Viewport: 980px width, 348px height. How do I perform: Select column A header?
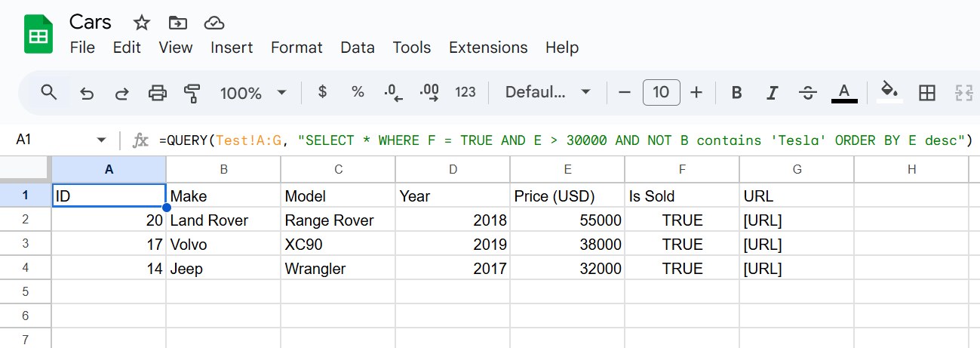(109, 169)
